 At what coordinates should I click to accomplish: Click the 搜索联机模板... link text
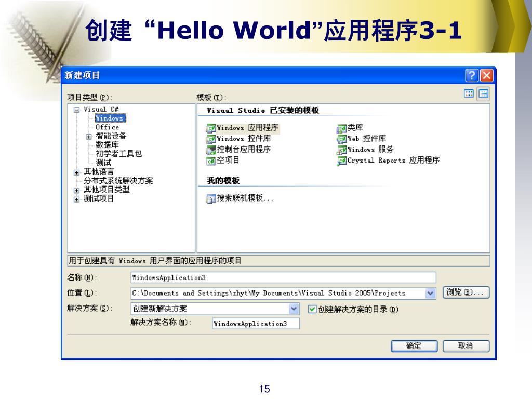tap(245, 198)
